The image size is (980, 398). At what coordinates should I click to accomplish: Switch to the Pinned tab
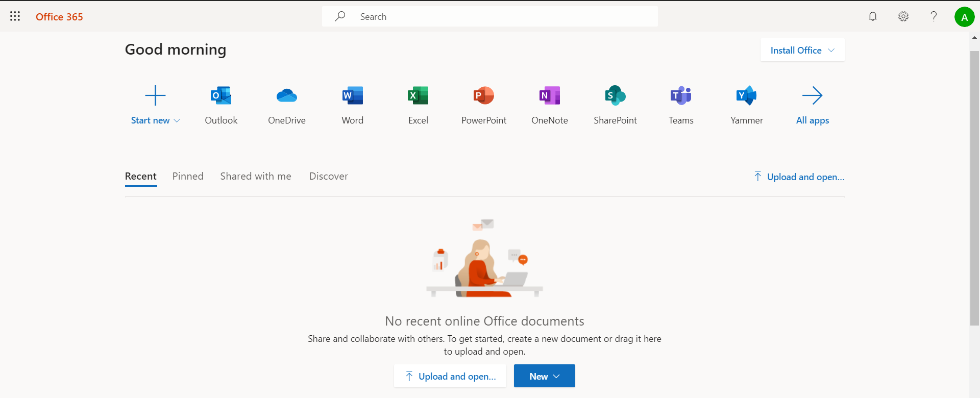click(x=188, y=176)
